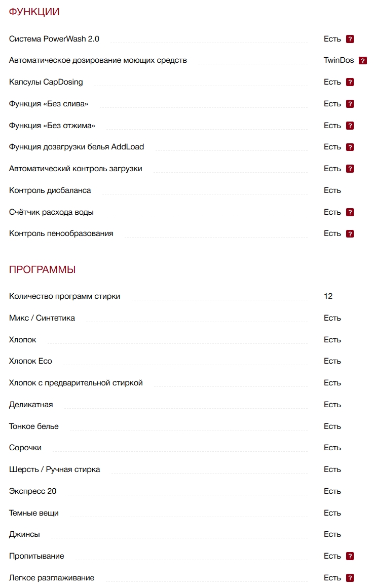Click the Хлопок Eco program label
This screenshot has width=373, height=588.
(x=30, y=361)
